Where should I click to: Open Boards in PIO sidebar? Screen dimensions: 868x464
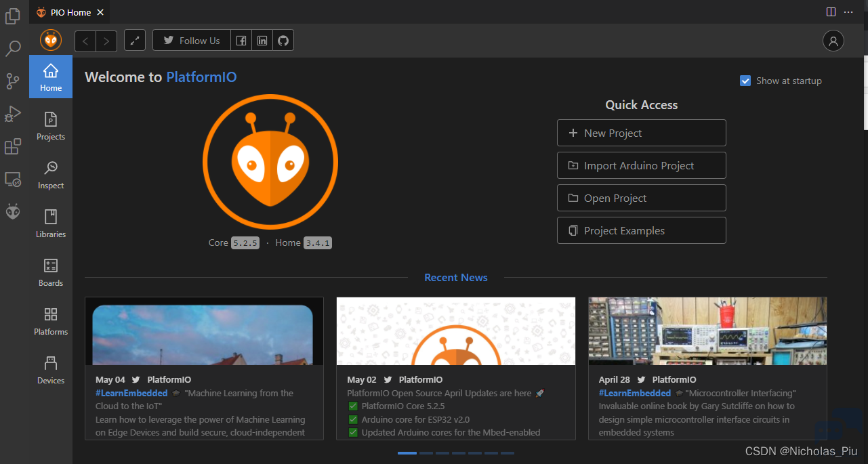point(51,272)
